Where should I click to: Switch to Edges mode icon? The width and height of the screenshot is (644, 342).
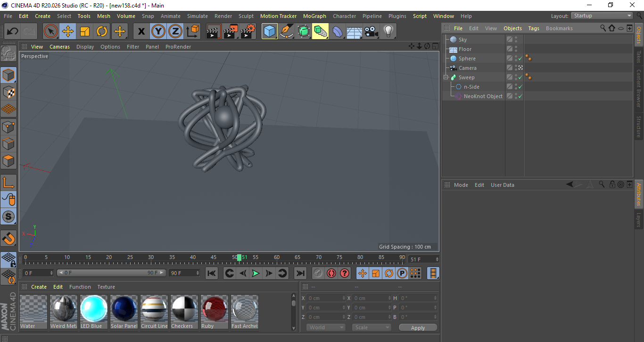tap(8, 143)
